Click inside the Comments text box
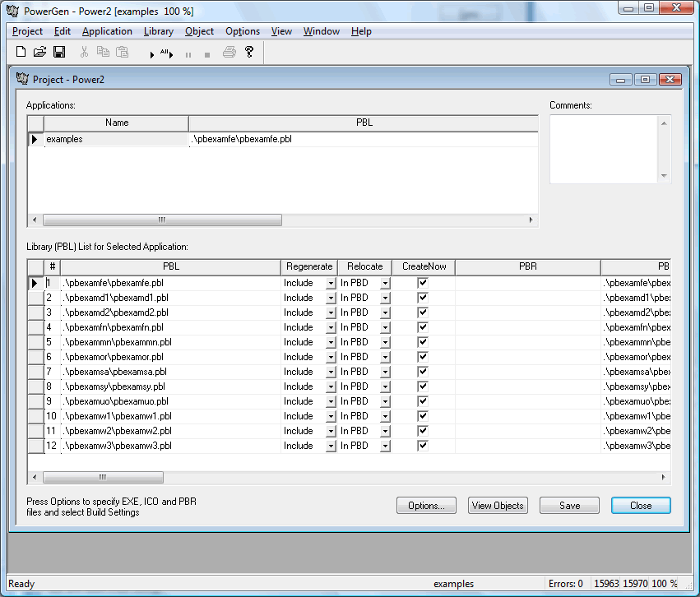Screen dimensions: 700x597 click(605, 149)
